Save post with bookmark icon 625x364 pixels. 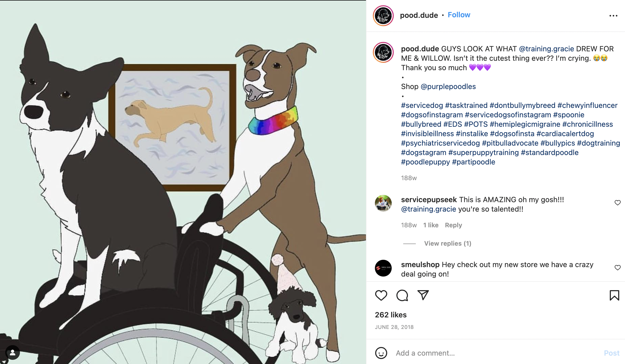[614, 295]
